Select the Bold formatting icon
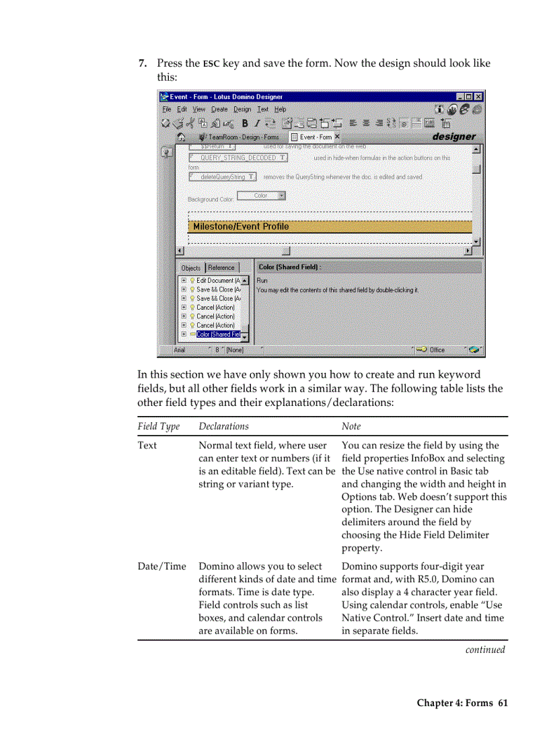The image size is (549, 756). point(245,123)
